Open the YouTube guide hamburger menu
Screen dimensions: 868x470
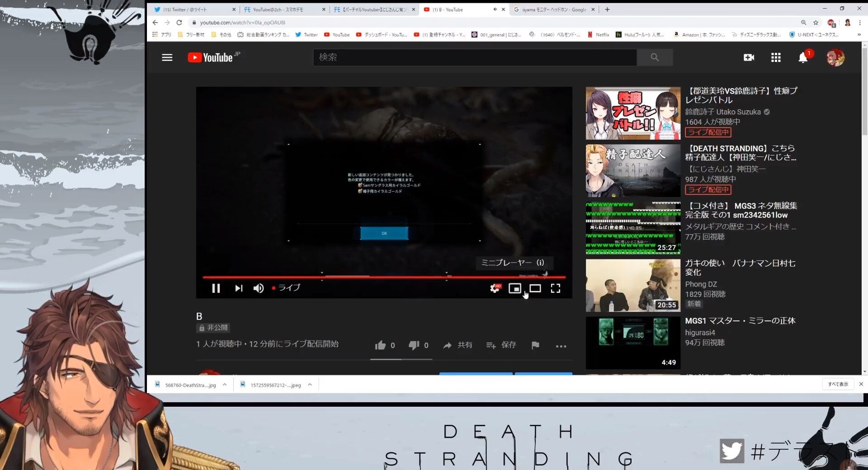point(167,57)
